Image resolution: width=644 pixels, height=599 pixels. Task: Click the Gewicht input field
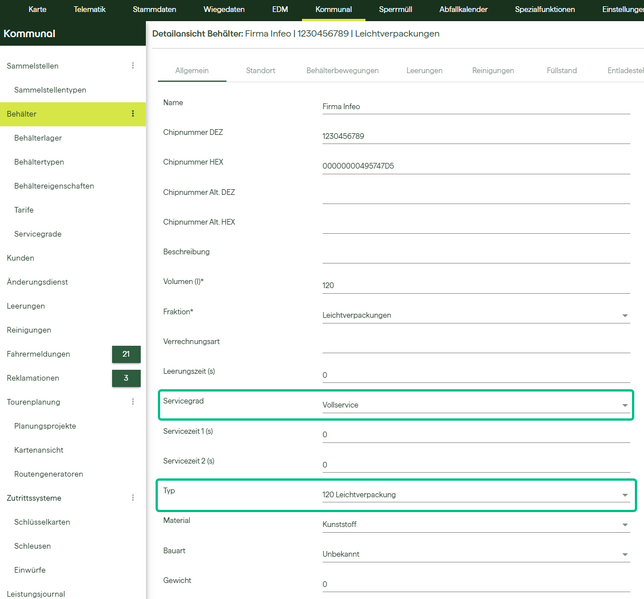(476, 584)
